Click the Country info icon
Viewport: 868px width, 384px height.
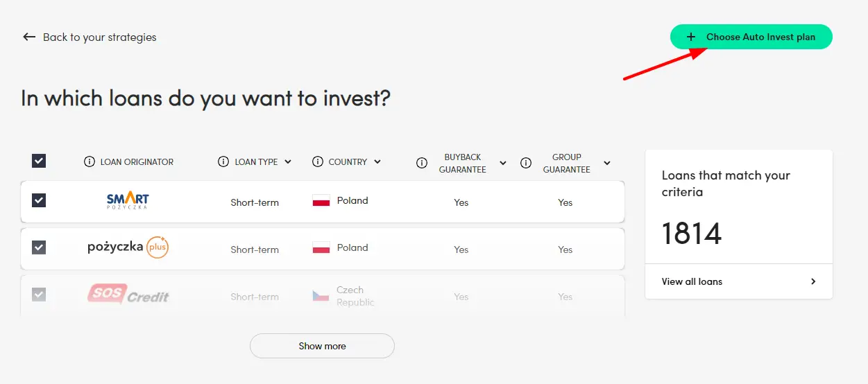point(318,162)
